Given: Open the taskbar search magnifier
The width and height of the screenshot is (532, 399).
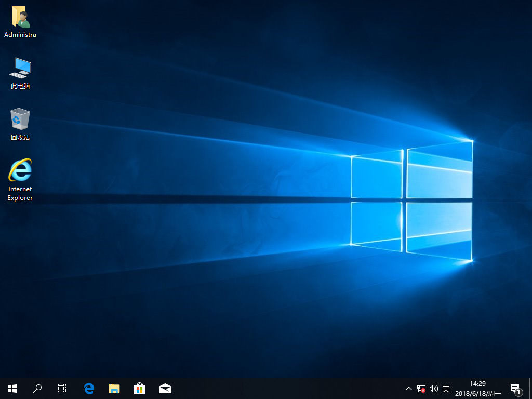Looking at the screenshot, I should [37, 389].
